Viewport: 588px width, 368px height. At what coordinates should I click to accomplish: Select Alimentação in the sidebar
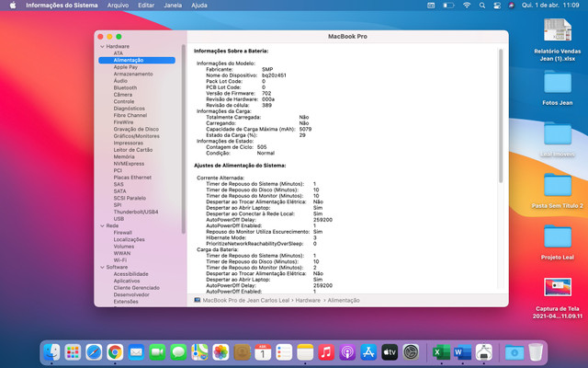coord(137,60)
